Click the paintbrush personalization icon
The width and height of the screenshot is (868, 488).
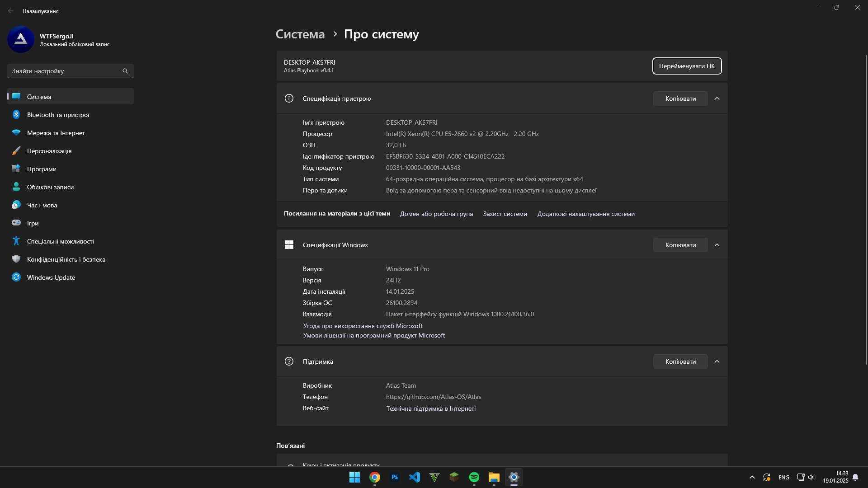(x=16, y=151)
